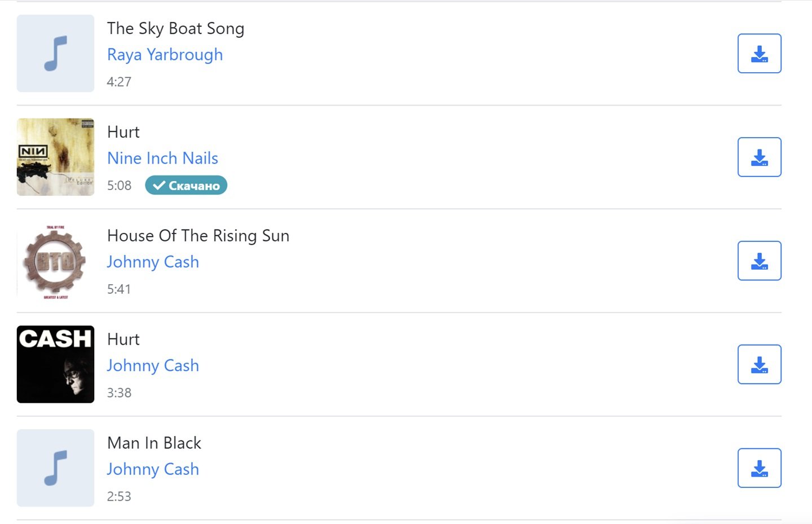This screenshot has width=812, height=524.
Task: Download House Of The Rising Sun
Action: (759, 261)
